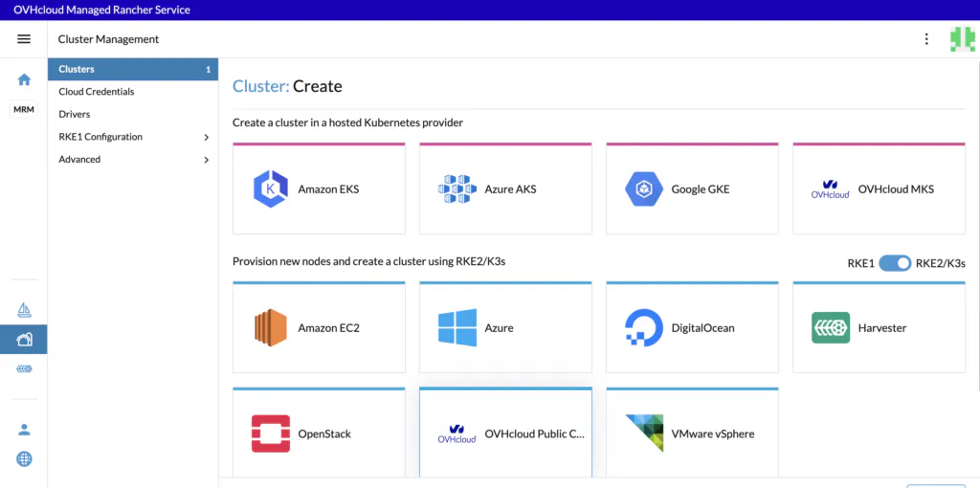Choose the DigitalOcean label
This screenshot has height=488, width=980.
point(703,328)
